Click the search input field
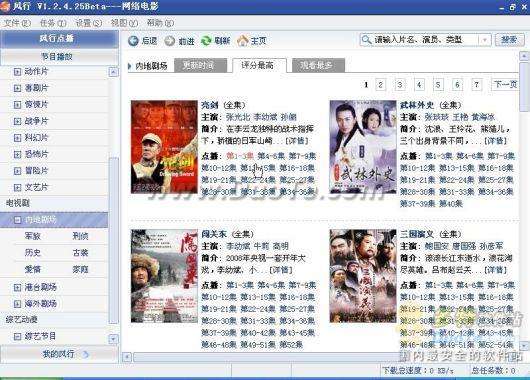 [426, 40]
